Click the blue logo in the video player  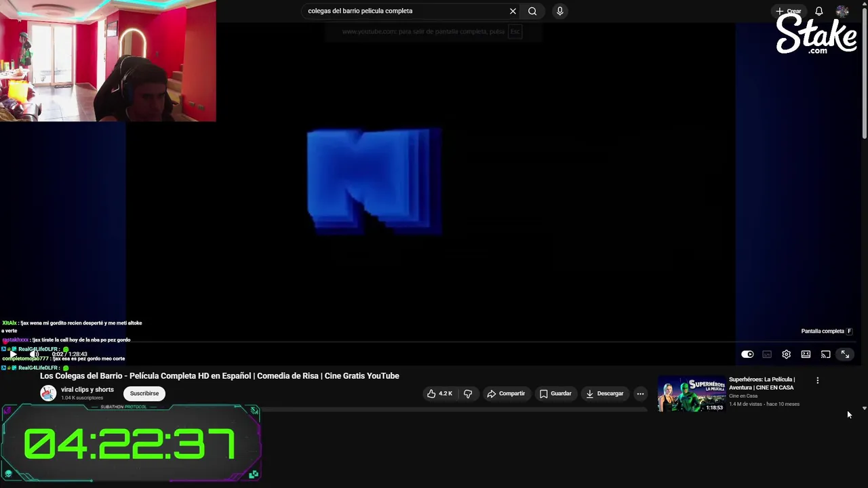[x=374, y=182]
